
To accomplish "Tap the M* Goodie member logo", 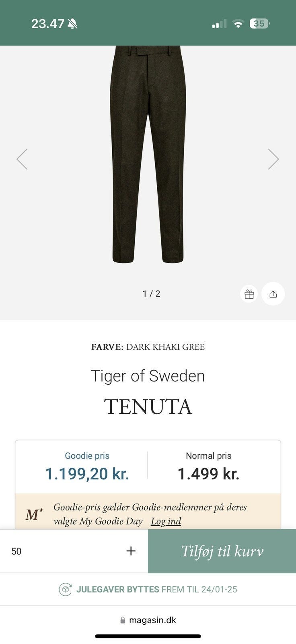I will [x=34, y=514].
